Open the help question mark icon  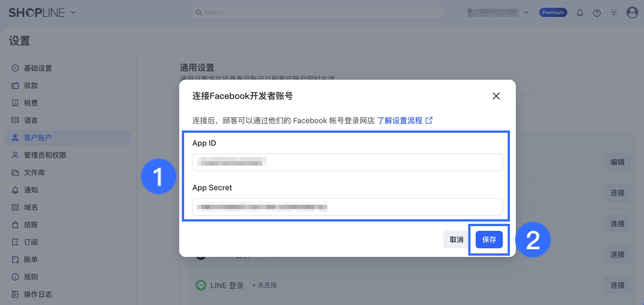coord(597,13)
